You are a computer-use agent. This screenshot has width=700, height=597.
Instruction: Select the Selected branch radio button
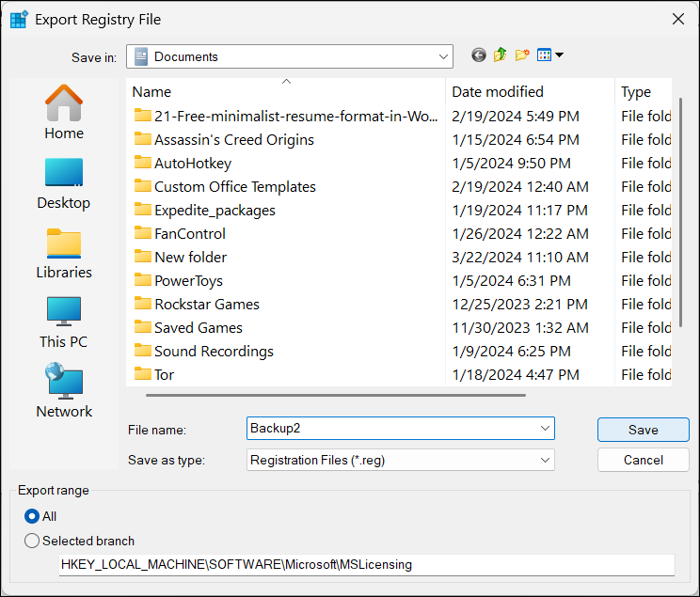point(33,541)
